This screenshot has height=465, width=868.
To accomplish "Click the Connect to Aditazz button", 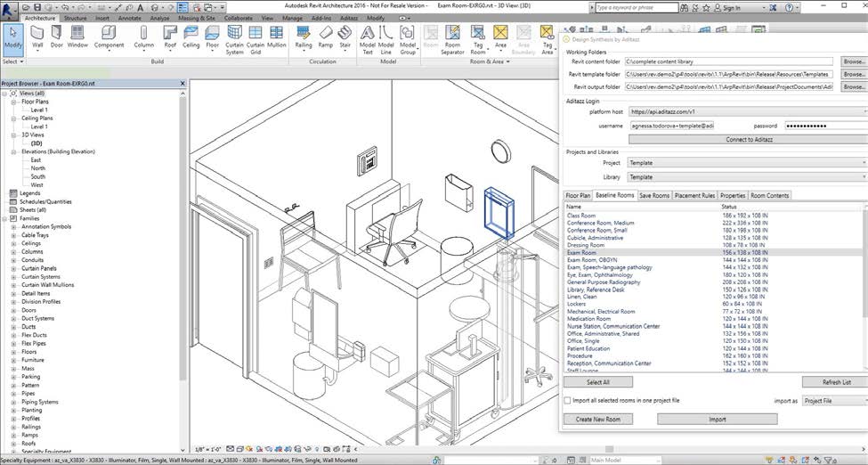I will 748,140.
